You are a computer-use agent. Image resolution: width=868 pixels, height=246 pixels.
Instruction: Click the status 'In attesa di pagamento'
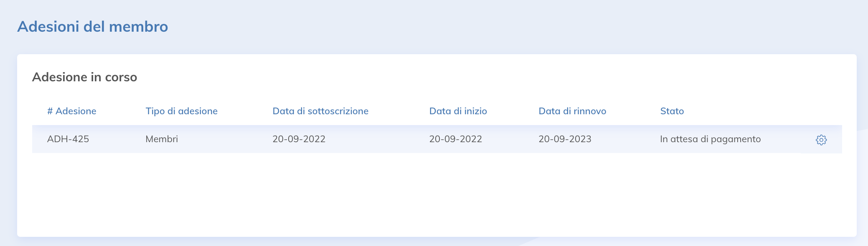(x=711, y=139)
